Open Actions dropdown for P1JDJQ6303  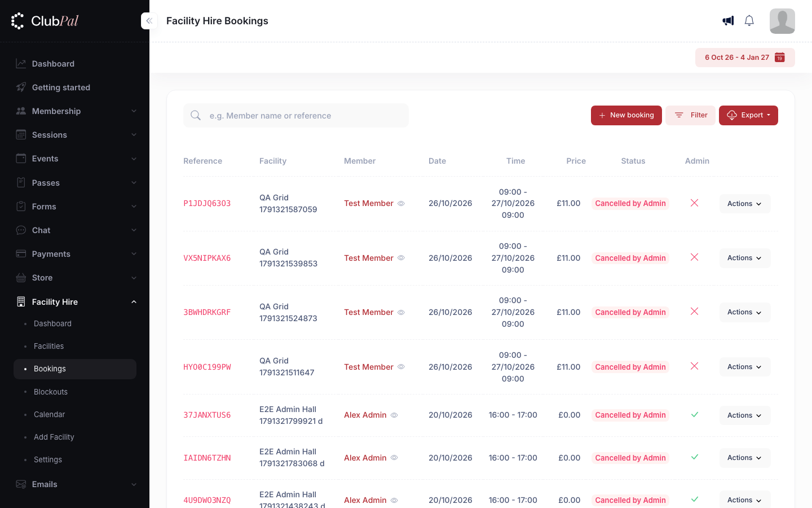click(745, 204)
